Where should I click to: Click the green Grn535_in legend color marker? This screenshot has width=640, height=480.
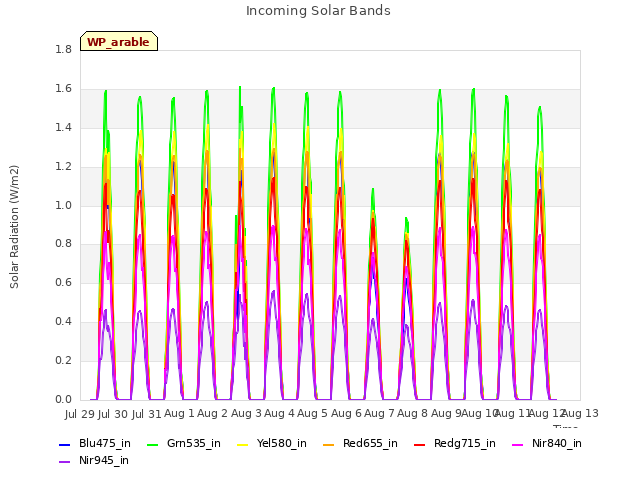point(152,444)
